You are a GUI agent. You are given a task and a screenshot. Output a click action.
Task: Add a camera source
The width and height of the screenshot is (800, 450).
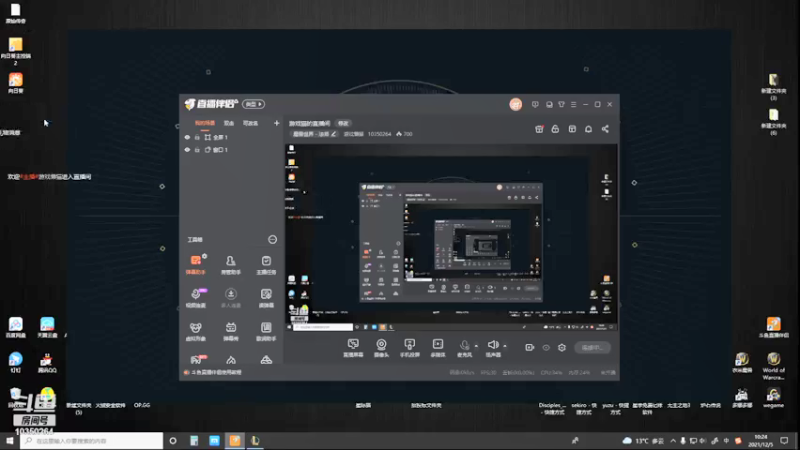tap(381, 348)
